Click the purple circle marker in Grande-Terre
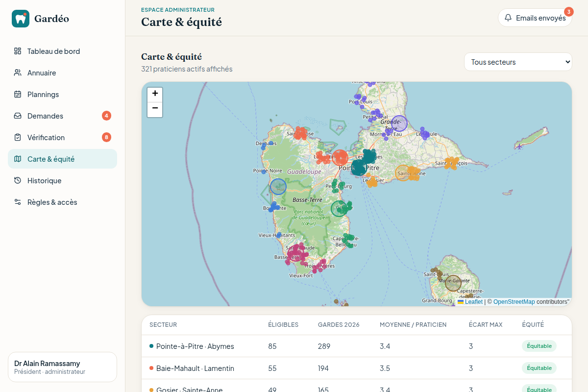The height and width of the screenshot is (392, 588). [x=399, y=123]
